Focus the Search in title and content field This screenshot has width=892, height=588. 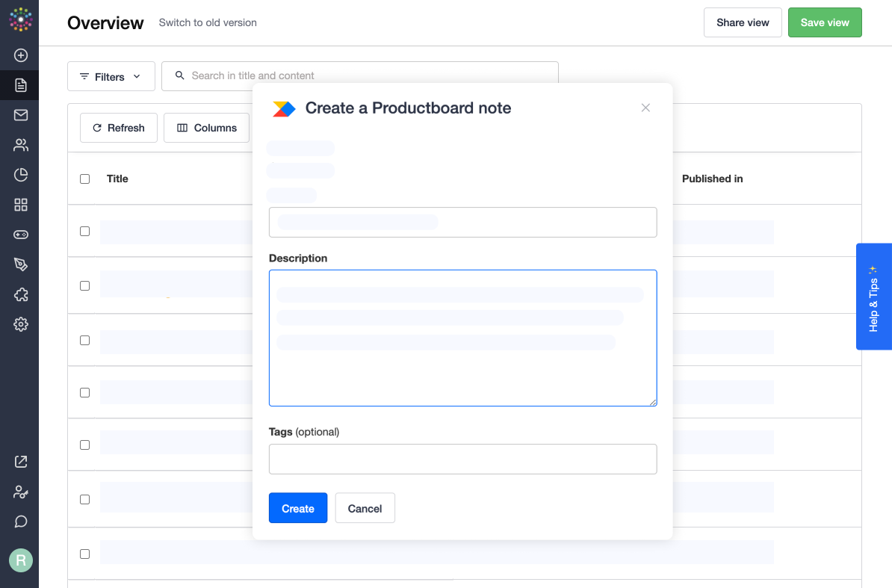(360, 74)
